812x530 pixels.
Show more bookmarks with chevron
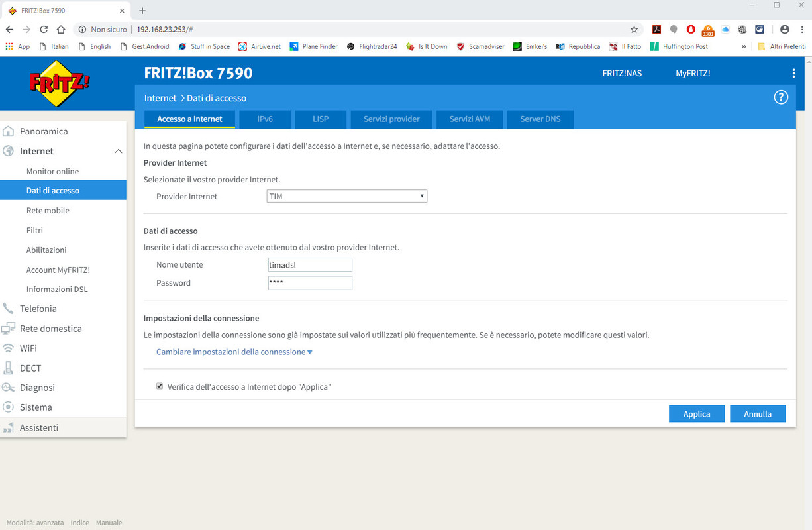tap(744, 46)
